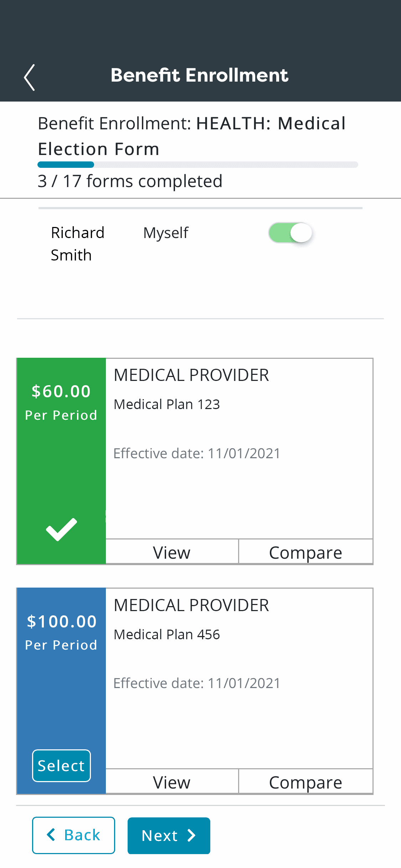Compare Medical Plan 456
The height and width of the screenshot is (868, 401).
(x=305, y=782)
